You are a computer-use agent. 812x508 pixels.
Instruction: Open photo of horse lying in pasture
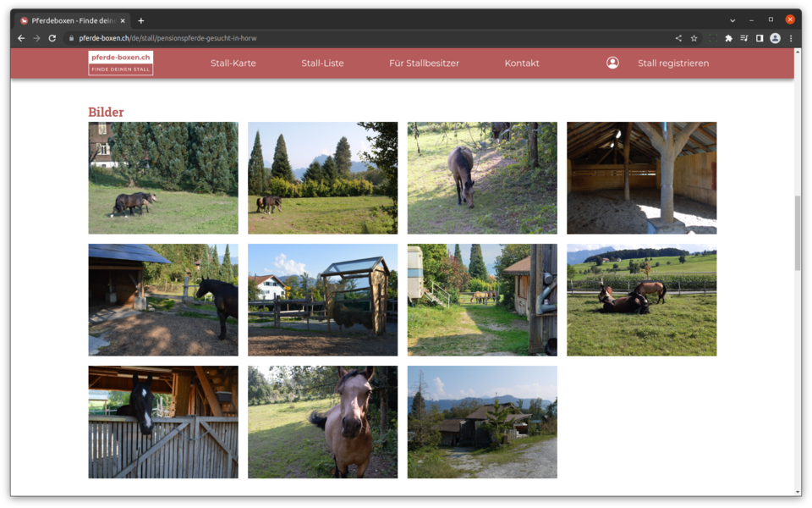coord(642,300)
